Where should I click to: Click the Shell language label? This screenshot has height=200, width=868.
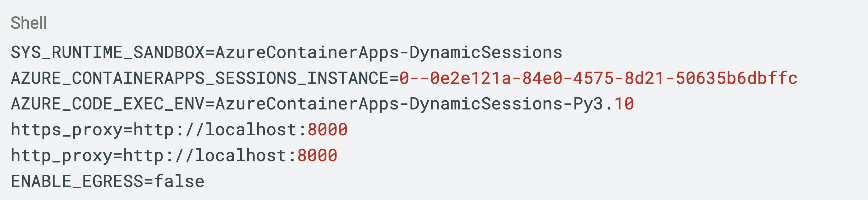[29, 23]
